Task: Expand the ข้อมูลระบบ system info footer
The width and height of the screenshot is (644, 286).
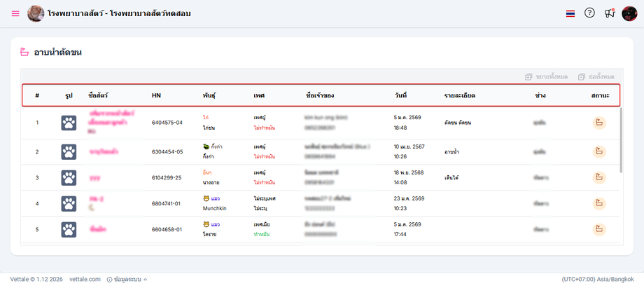Action: [x=127, y=279]
